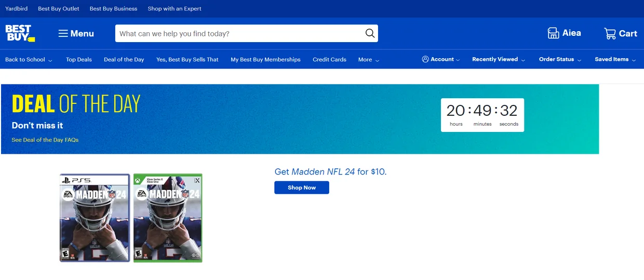Viewport: 644px width, 280px height.
Task: Select the Aiea store locator
Action: [x=564, y=33]
